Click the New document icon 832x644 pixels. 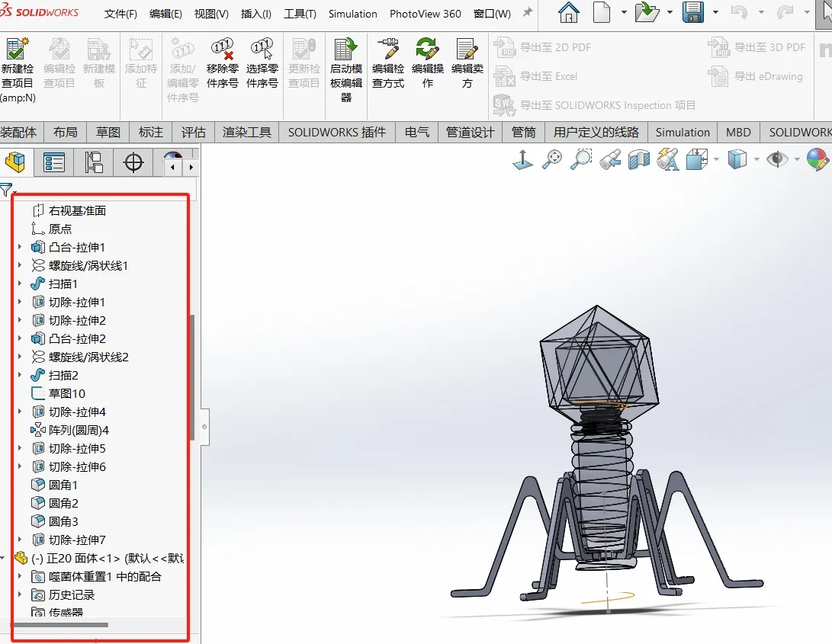601,13
